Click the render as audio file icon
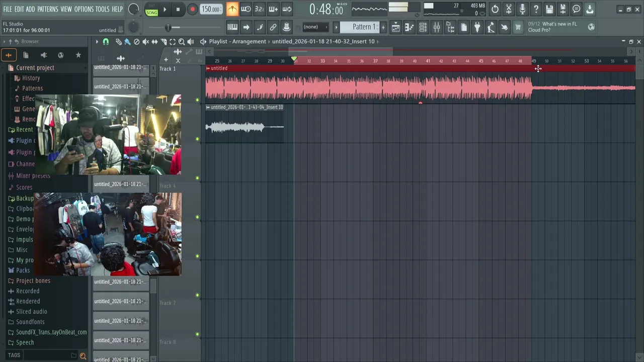 [x=563, y=9]
